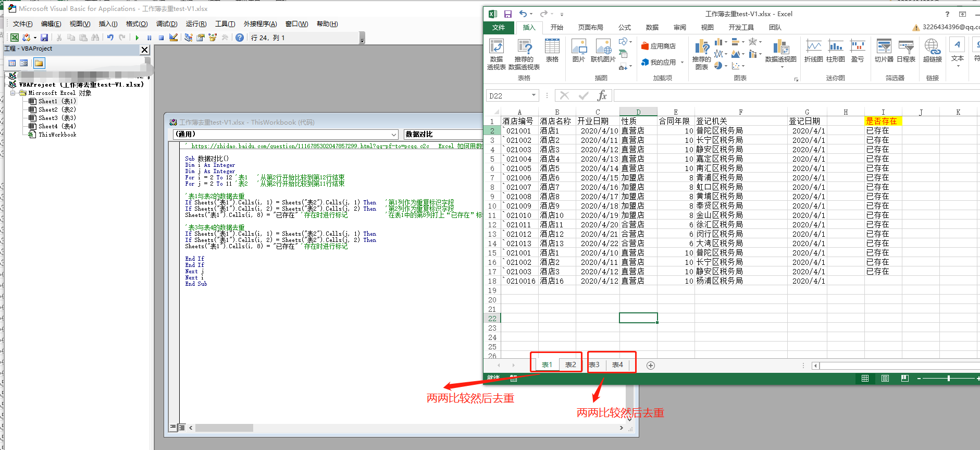Image resolution: width=980 pixels, height=450 pixels.
Task: Open the 调试(D) menu in VBA editor
Action: point(167,24)
